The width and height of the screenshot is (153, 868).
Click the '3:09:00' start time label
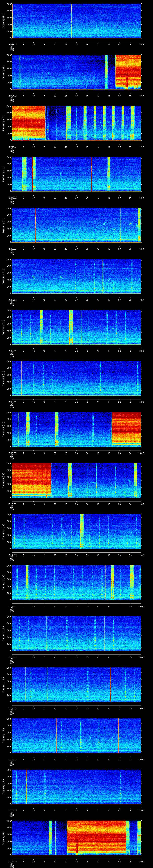[12, 453]
